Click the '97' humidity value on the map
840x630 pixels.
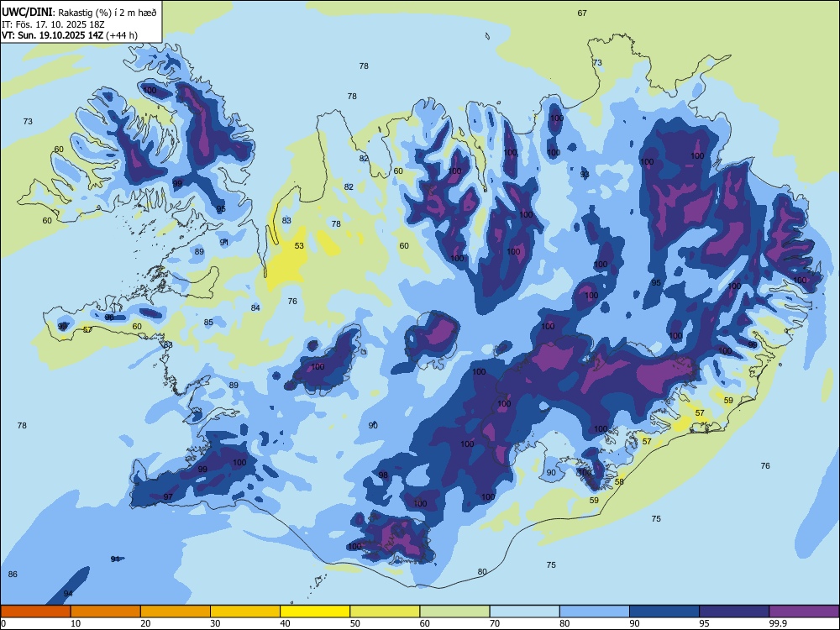[168, 496]
